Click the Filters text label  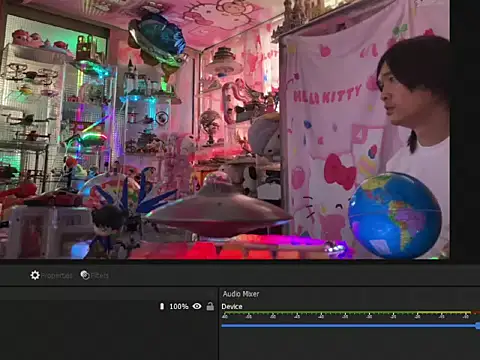100,276
